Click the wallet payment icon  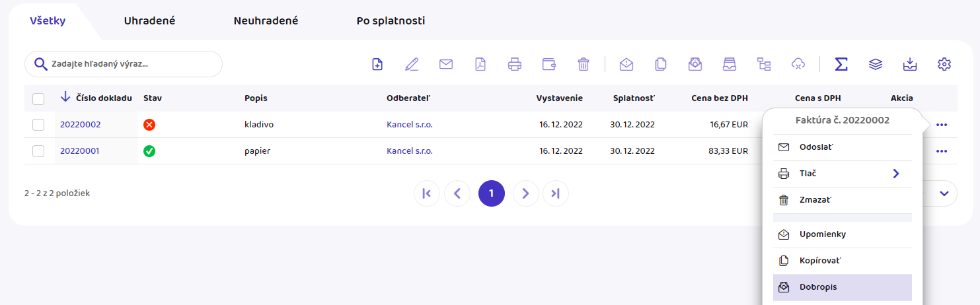click(549, 64)
